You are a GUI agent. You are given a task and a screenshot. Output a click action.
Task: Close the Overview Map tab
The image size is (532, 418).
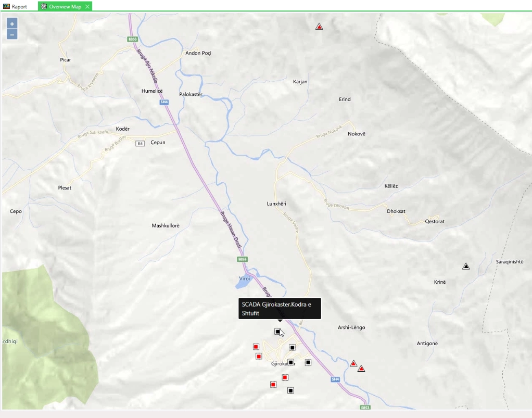87,6
